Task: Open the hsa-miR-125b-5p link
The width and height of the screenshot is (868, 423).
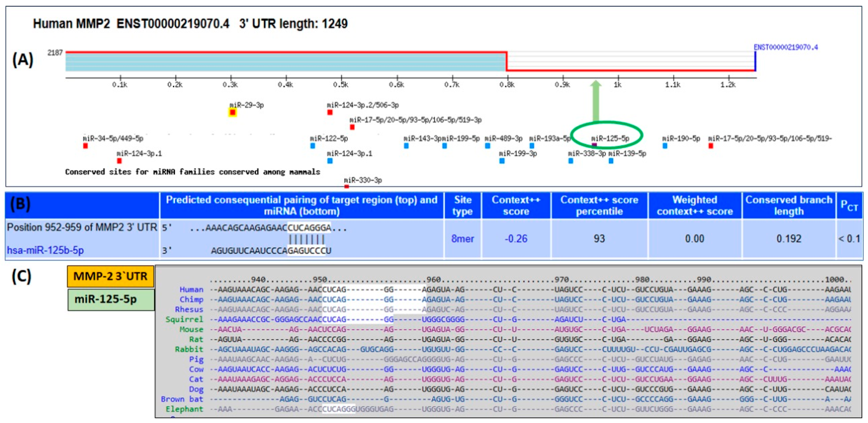Action: tap(46, 250)
